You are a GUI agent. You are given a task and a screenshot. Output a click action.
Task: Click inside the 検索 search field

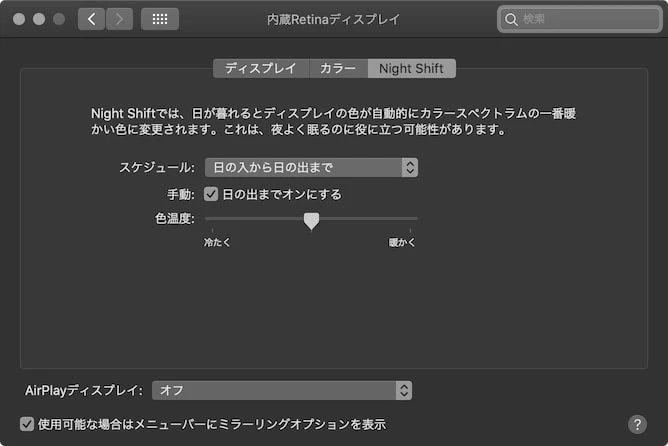tap(579, 19)
